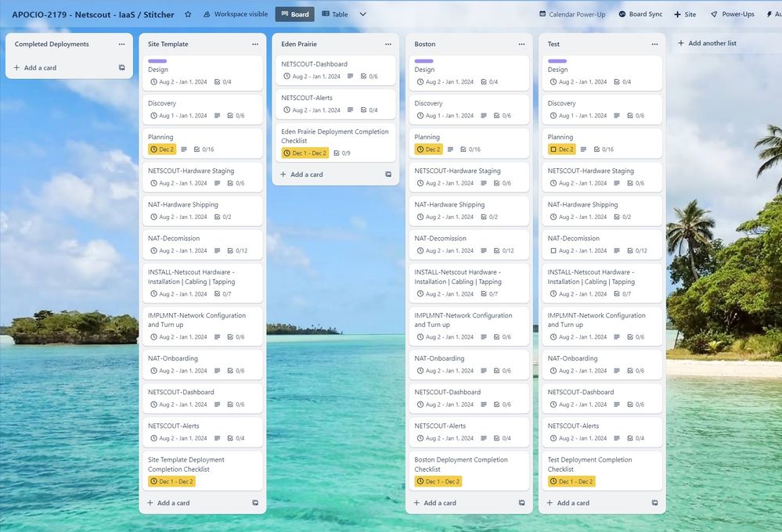Image resolution: width=782 pixels, height=532 pixels.
Task: Switch to Board view
Action: tap(295, 14)
